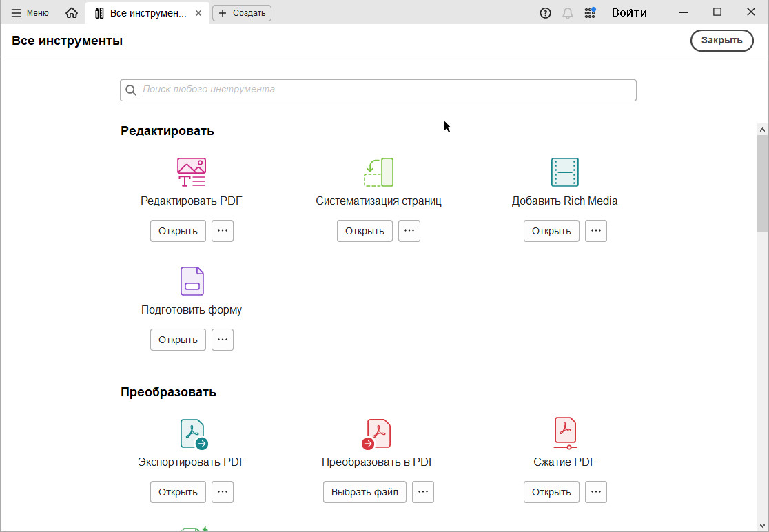The image size is (769, 532).
Task: Open more options for Сжатие PDF
Action: (x=596, y=492)
